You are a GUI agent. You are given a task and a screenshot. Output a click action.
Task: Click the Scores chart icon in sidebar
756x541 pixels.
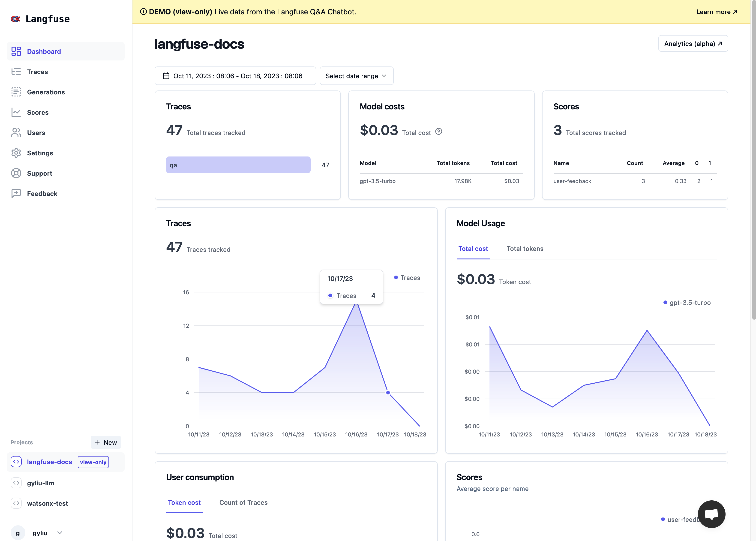click(16, 112)
